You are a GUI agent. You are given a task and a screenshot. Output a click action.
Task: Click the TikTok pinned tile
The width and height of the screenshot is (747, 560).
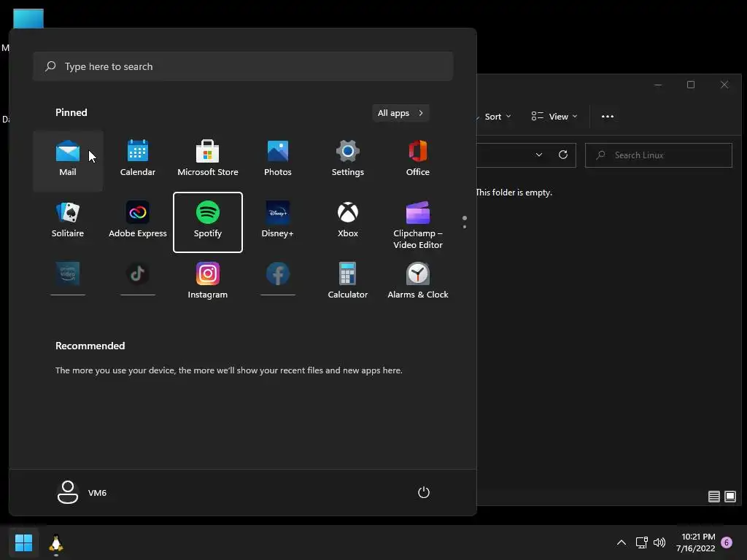[138, 281]
